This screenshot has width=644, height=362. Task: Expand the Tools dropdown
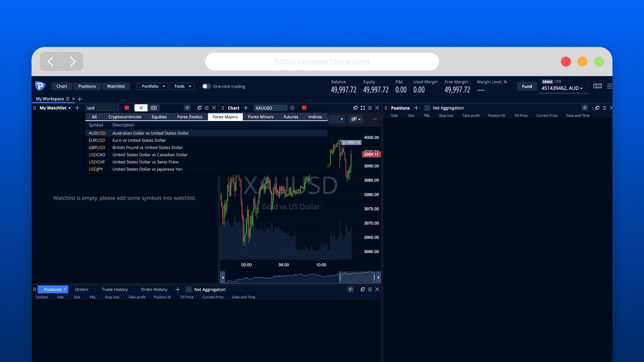point(182,86)
